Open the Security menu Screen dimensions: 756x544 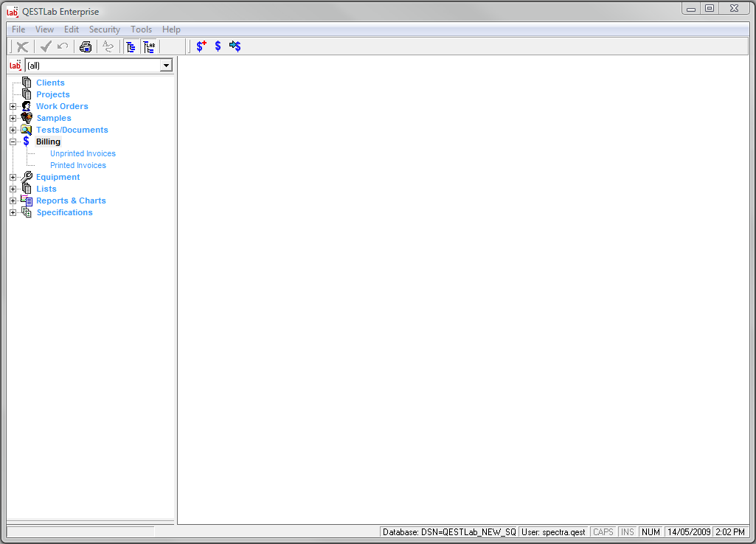[104, 29]
